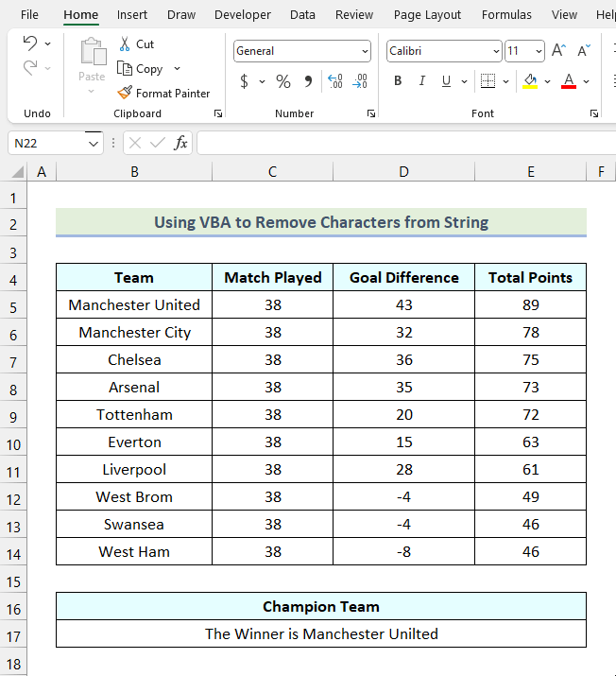Image resolution: width=616 pixels, height=676 pixels.
Task: Switch to the Data tab
Action: 302,15
